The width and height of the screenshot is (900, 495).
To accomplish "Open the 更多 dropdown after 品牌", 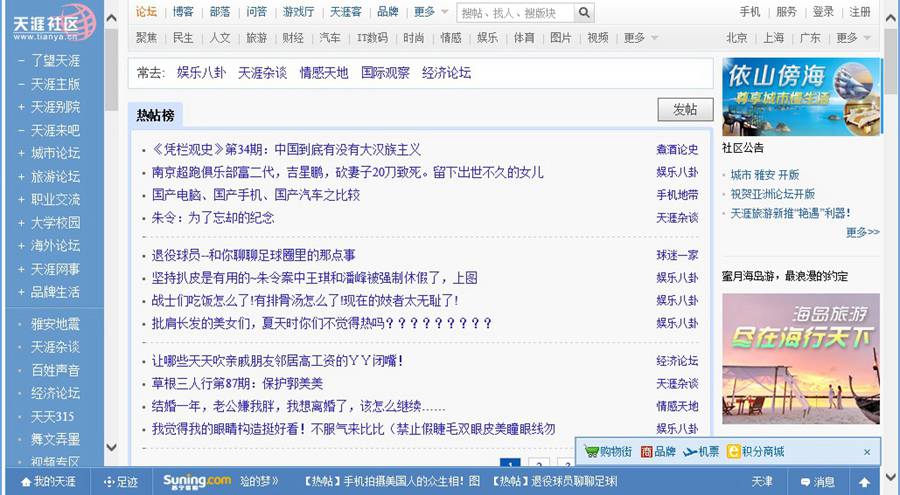I will coord(429,12).
